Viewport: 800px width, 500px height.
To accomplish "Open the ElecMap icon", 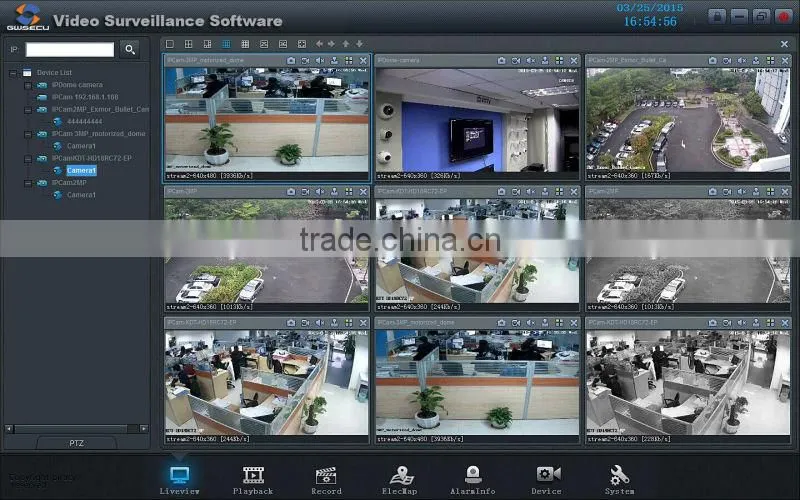I will tap(399, 480).
